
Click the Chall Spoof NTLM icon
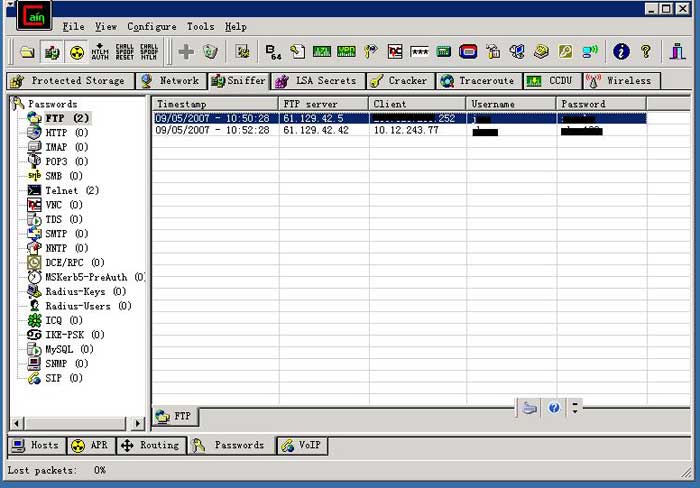pyautogui.click(x=149, y=52)
